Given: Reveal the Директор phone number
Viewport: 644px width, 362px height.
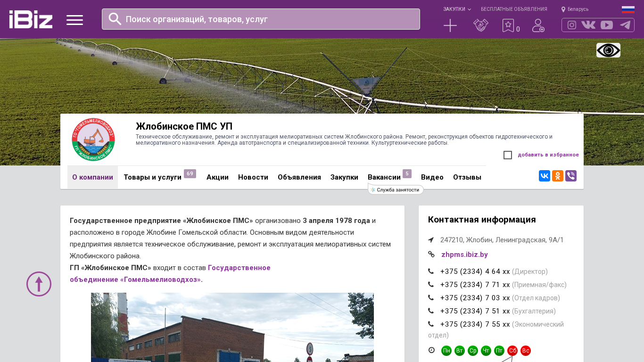Looking at the screenshot, I should 475,271.
